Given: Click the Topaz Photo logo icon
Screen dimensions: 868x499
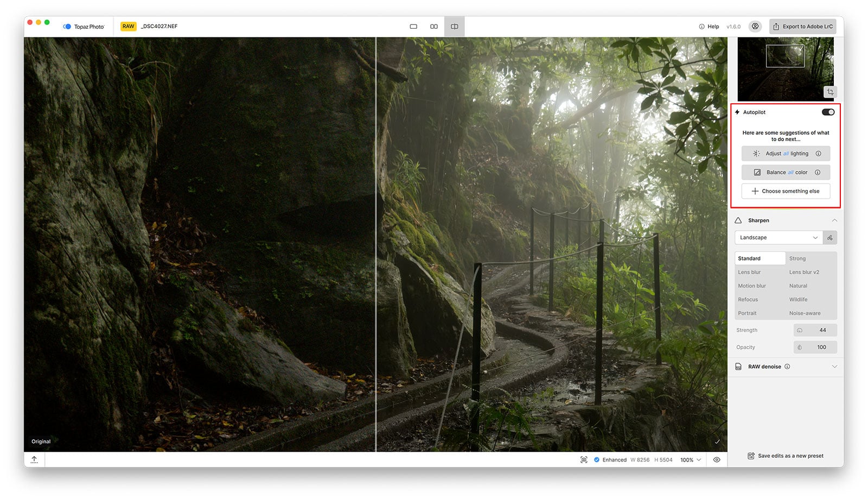Looking at the screenshot, I should click(x=67, y=26).
